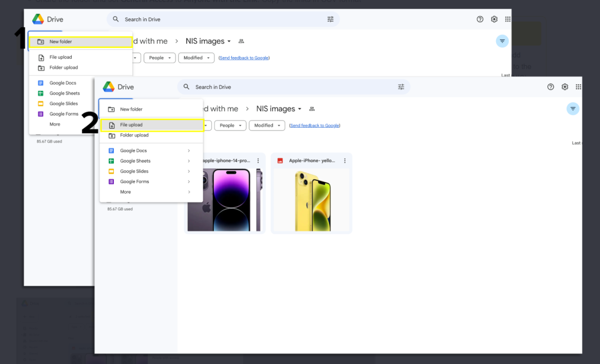Choose New folder in back window menu
The height and width of the screenshot is (364, 600).
[x=81, y=42]
